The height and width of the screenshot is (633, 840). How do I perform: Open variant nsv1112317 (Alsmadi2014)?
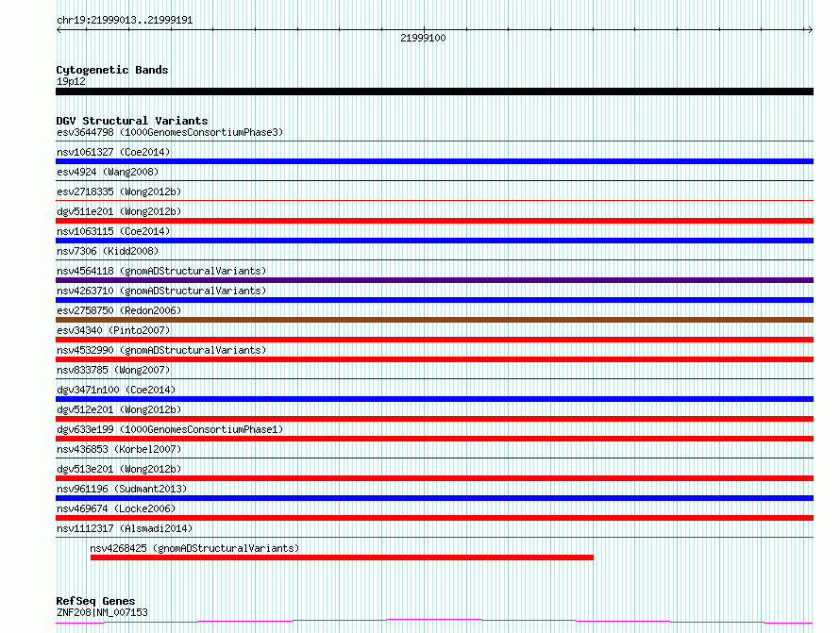125,528
